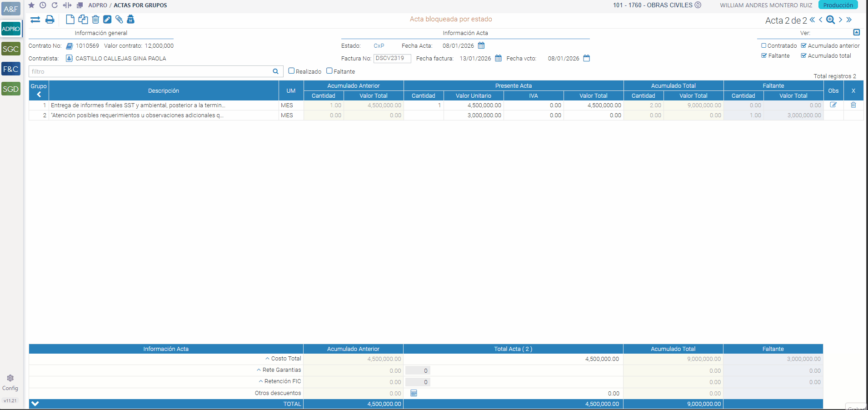Click Rete Garantías percentage input showing 0
This screenshot has height=410, width=868.
point(418,370)
